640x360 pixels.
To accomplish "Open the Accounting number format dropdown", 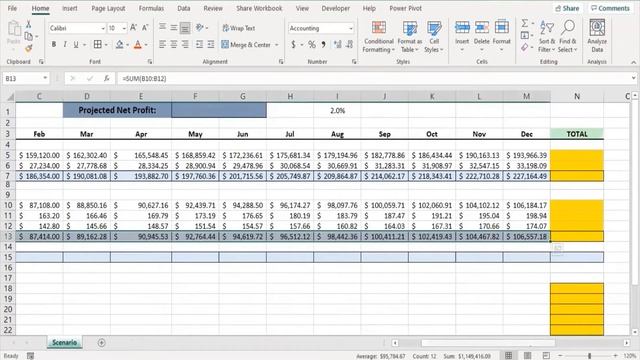I will pos(350,28).
